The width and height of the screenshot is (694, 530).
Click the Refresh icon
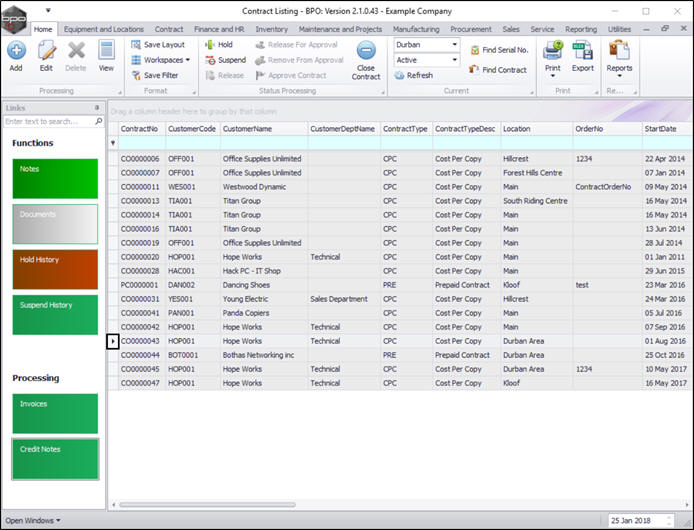(413, 76)
